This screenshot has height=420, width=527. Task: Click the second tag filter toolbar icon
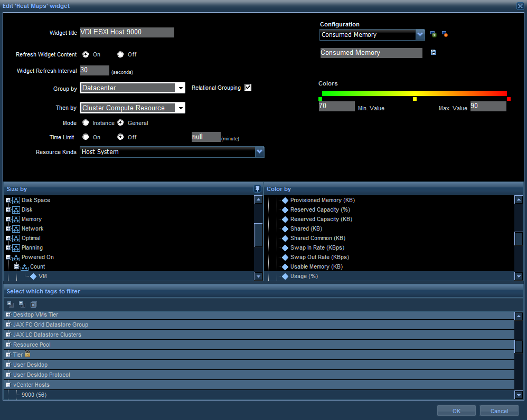coord(22,304)
